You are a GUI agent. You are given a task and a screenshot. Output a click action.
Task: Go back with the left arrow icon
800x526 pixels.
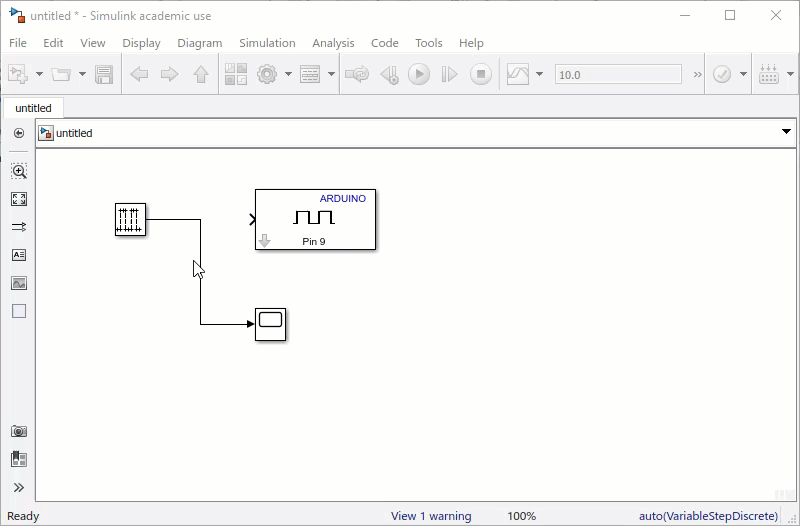click(139, 74)
